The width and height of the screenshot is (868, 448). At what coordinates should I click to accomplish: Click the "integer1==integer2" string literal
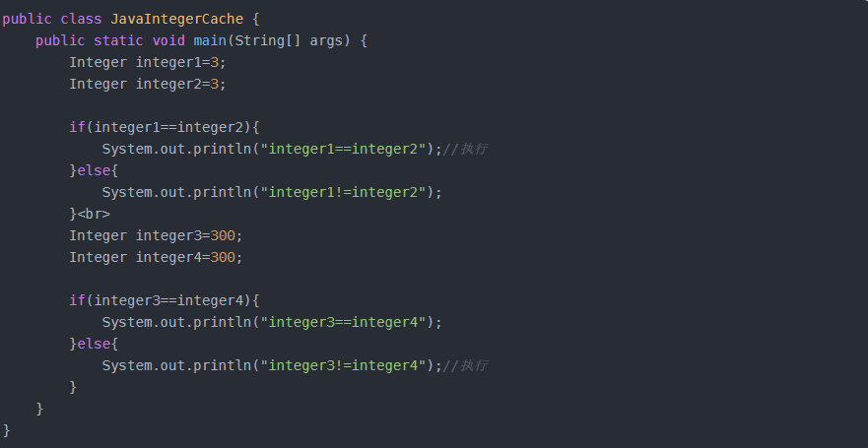343,149
